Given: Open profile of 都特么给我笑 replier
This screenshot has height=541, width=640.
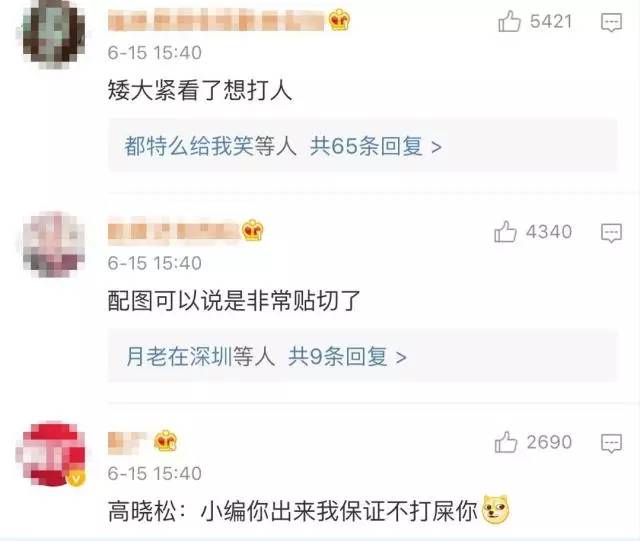Looking at the screenshot, I should tap(189, 146).
